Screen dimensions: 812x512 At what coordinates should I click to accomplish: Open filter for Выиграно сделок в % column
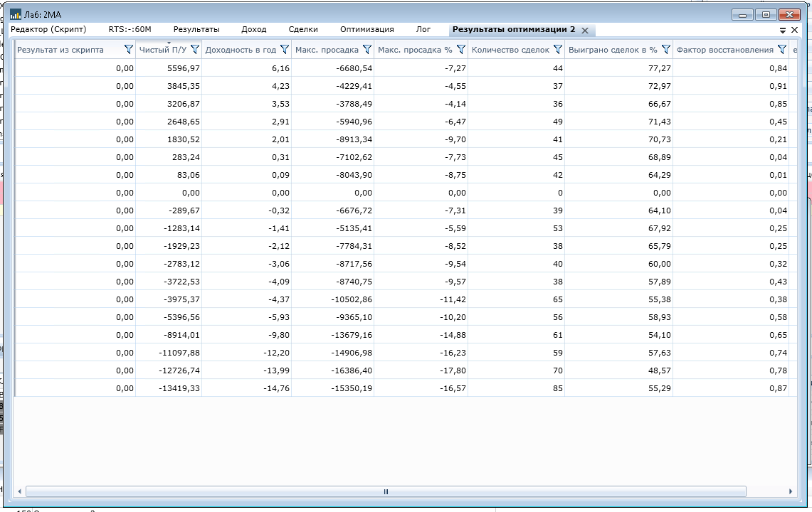tap(665, 50)
